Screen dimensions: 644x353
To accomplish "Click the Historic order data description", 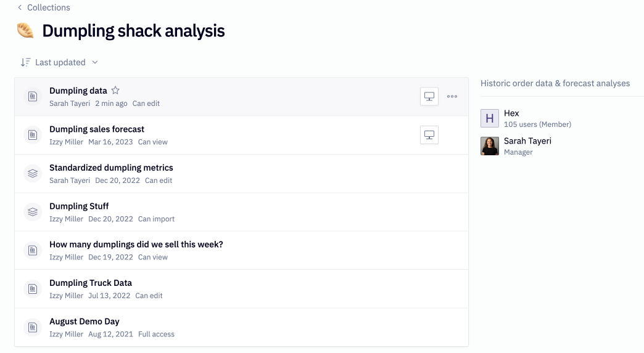I will coord(555,83).
